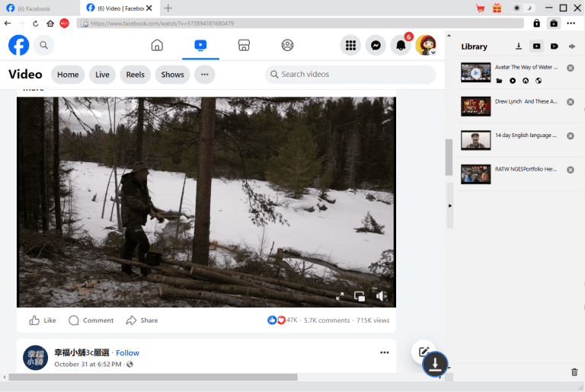
Task: Play the Avatar video with play icon
Action: click(x=513, y=81)
